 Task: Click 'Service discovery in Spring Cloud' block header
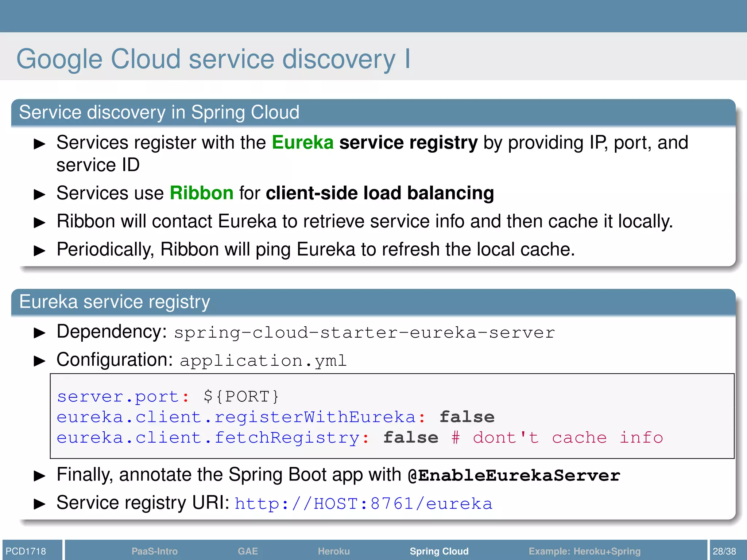(373, 112)
